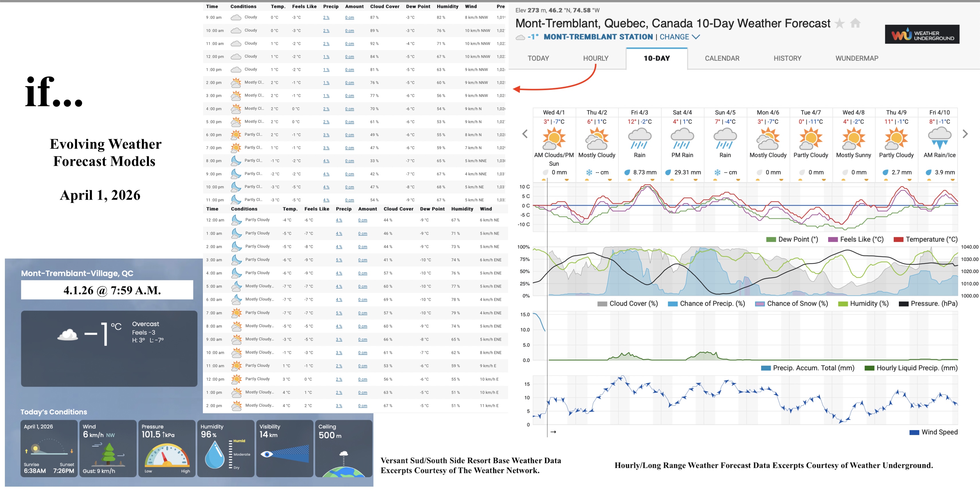Switch to the HOURLY tab
The width and height of the screenshot is (980, 499).
[x=596, y=58]
